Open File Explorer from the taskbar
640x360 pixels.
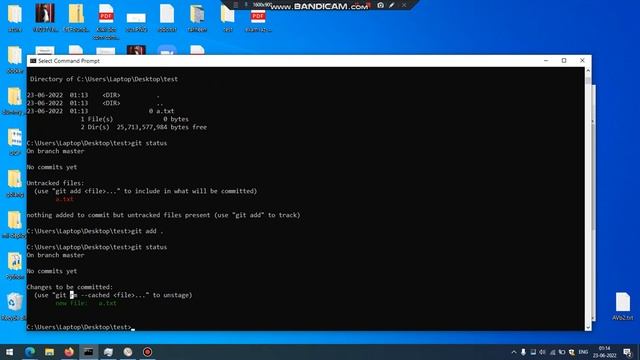click(x=49, y=352)
